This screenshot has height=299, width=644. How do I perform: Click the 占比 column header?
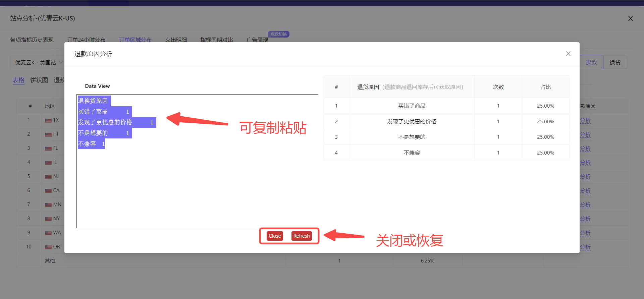tap(546, 87)
